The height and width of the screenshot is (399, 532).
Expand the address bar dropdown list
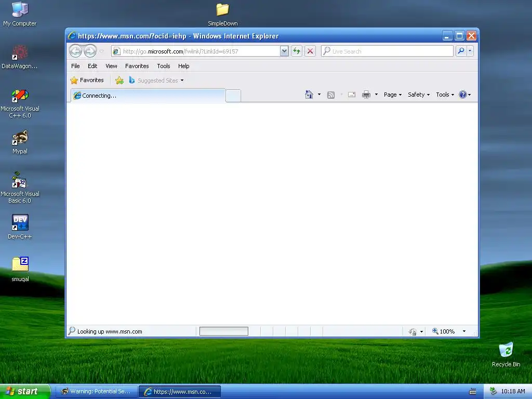pyautogui.click(x=284, y=51)
